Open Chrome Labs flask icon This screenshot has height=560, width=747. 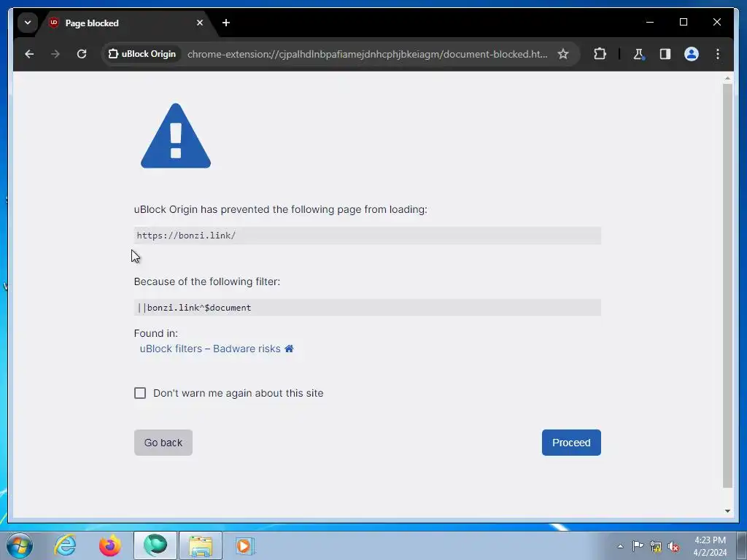(x=639, y=54)
